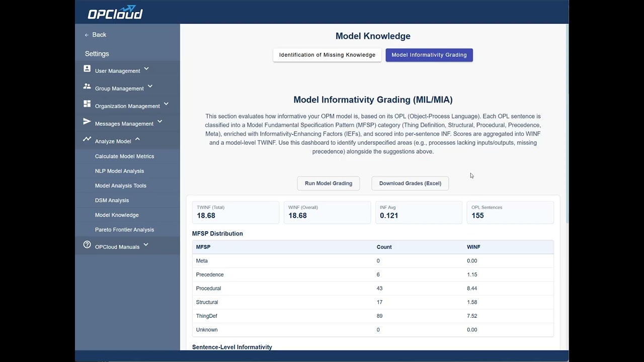Click the Messages Management send icon

[x=87, y=122]
